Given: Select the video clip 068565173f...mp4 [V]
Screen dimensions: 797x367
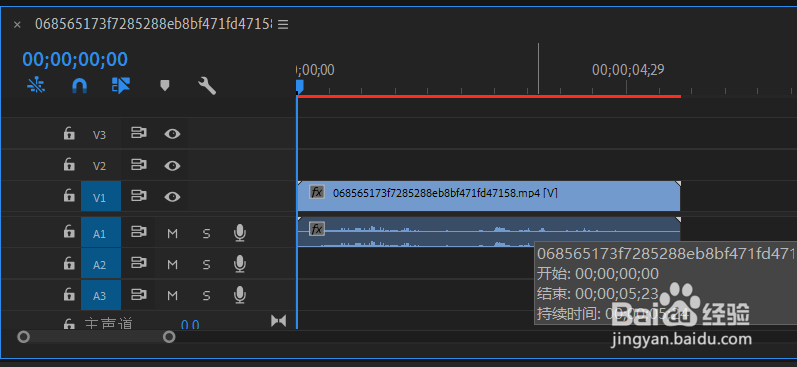Looking at the screenshot, I should (x=488, y=196).
